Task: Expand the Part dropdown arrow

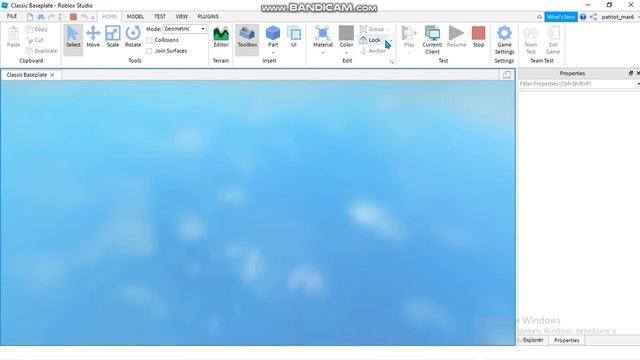Action: (x=273, y=53)
